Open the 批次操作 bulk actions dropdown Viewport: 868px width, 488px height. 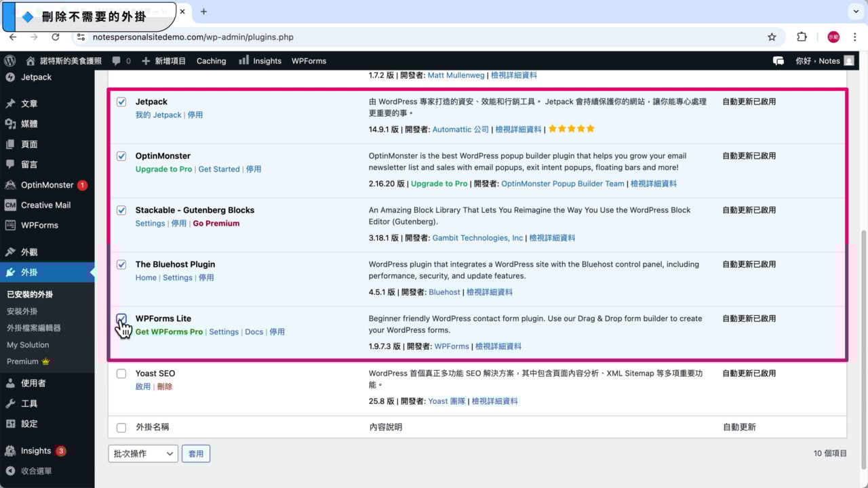click(x=142, y=454)
